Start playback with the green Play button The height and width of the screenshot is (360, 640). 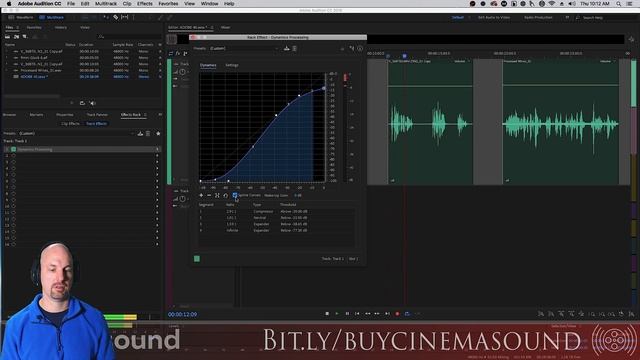[337, 313]
